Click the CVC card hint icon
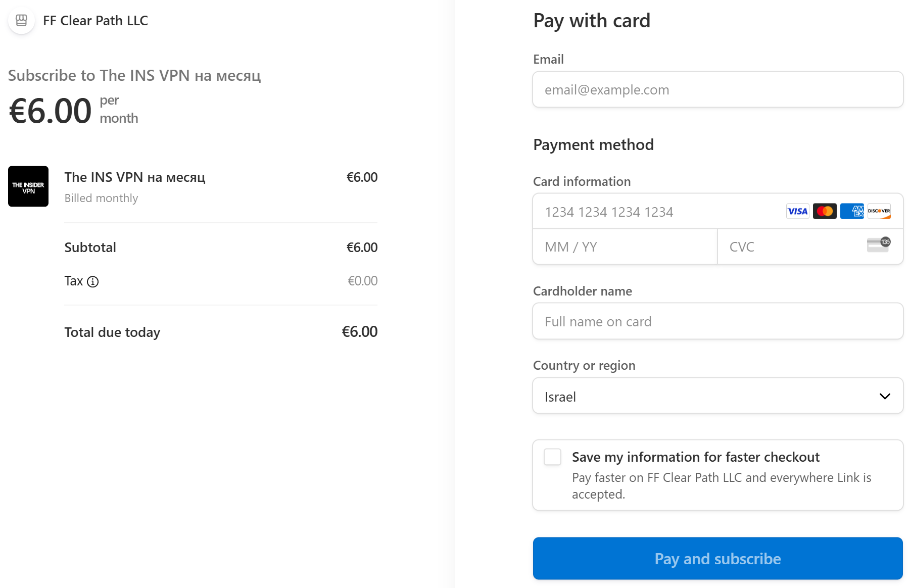This screenshot has width=910, height=588. click(878, 244)
